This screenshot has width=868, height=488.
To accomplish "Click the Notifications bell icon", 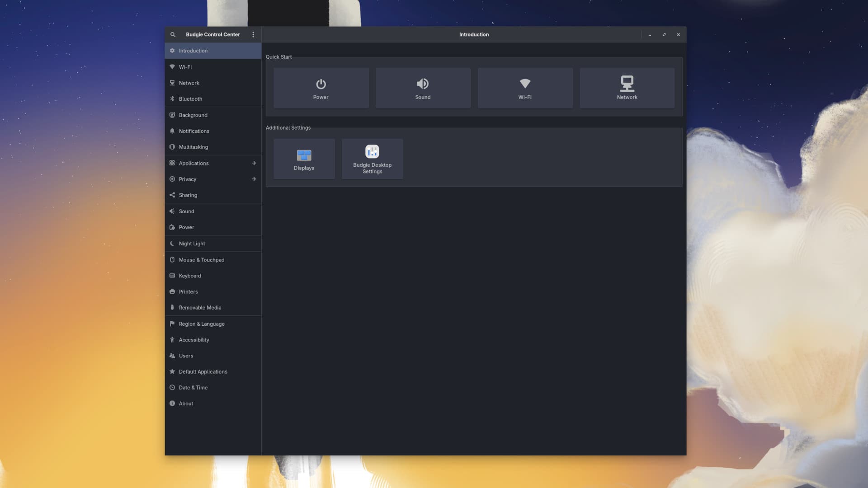I will click(172, 131).
